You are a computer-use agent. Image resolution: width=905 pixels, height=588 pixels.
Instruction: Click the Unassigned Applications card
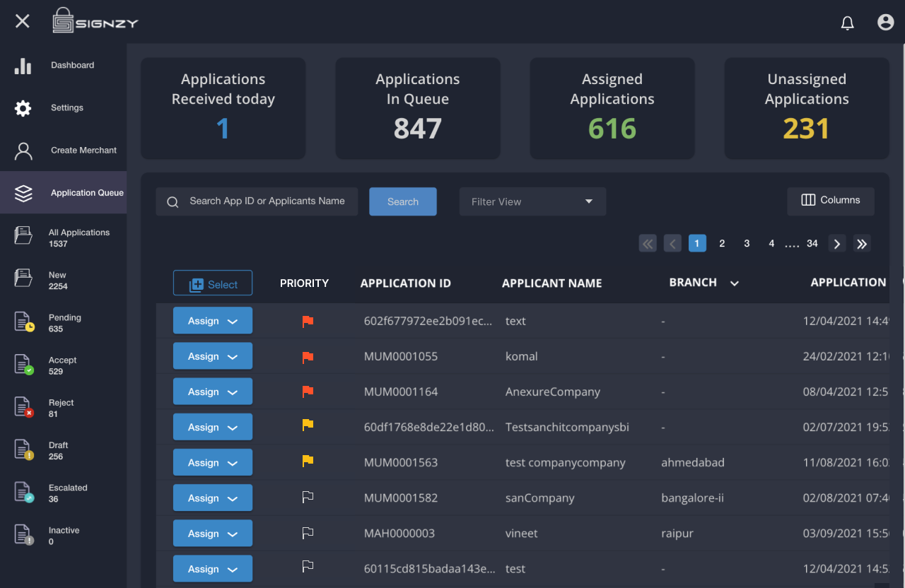(807, 108)
